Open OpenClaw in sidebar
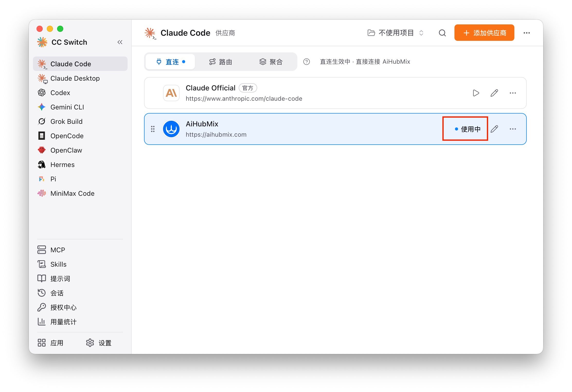Screen dimensions: 572x392 80,150
